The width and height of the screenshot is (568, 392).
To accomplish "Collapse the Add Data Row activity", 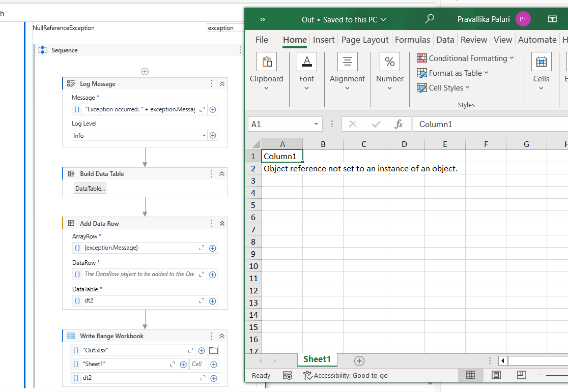I will point(222,223).
